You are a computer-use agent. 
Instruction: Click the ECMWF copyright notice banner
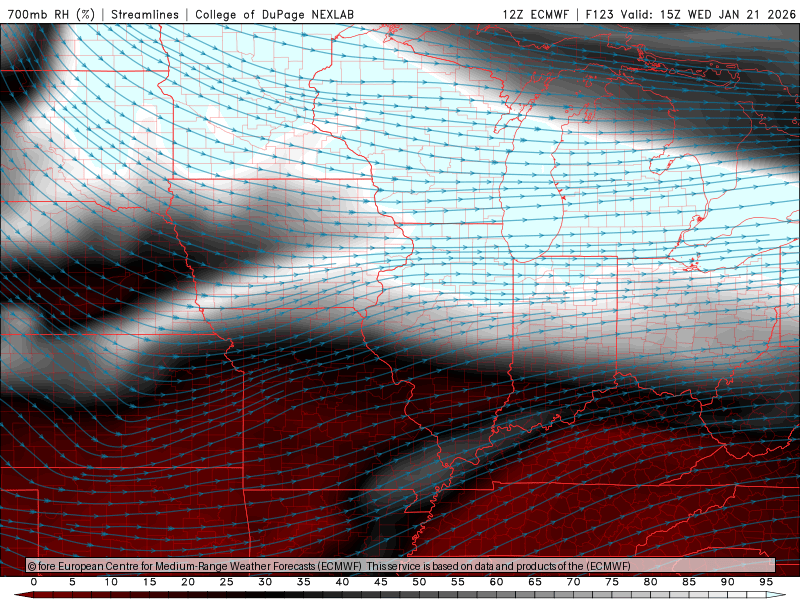coord(401,566)
